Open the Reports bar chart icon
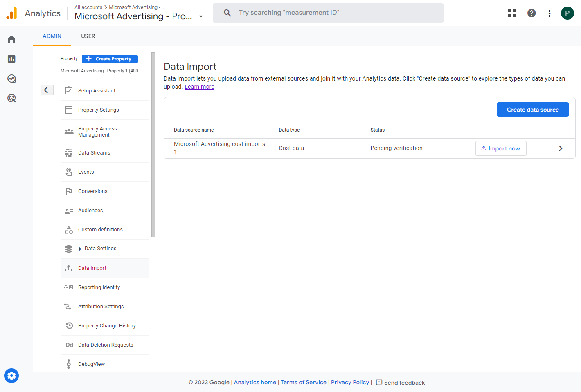This screenshot has width=581, height=392. pos(11,59)
